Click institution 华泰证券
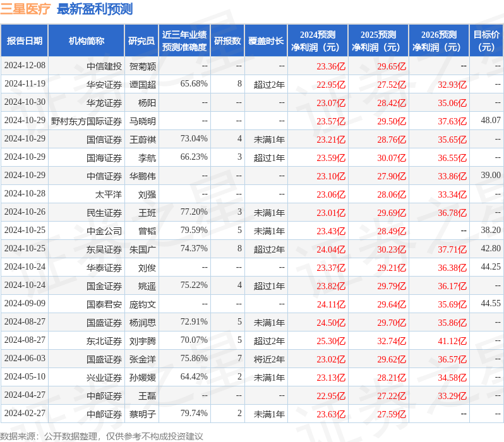The height and width of the screenshot is (442, 504). (x=104, y=268)
